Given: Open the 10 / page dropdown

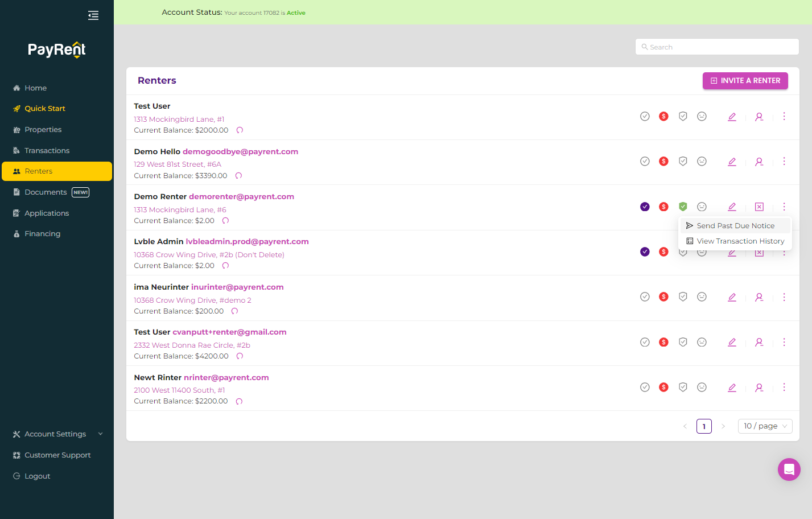Looking at the screenshot, I should 765,426.
